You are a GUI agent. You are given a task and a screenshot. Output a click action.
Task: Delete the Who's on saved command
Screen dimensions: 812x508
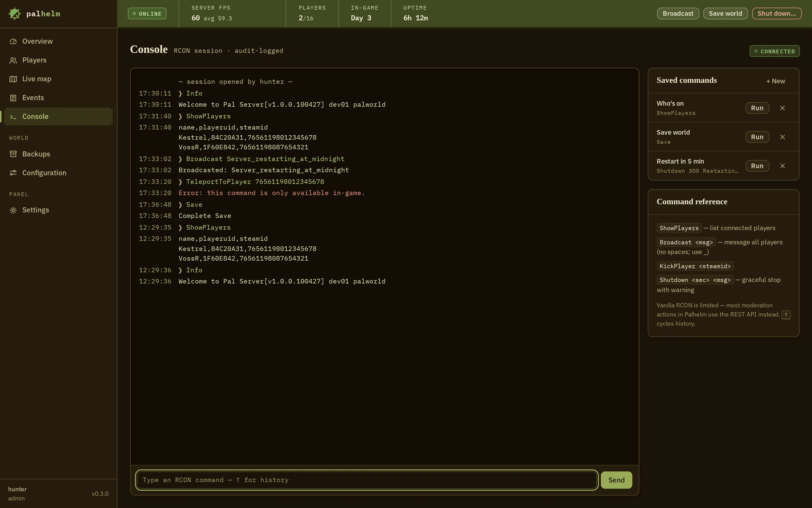[783, 108]
